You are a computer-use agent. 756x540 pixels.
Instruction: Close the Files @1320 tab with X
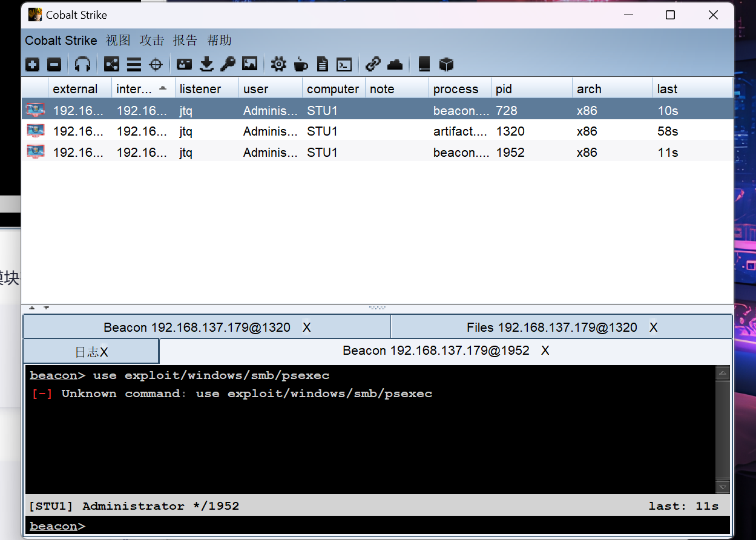tap(653, 328)
